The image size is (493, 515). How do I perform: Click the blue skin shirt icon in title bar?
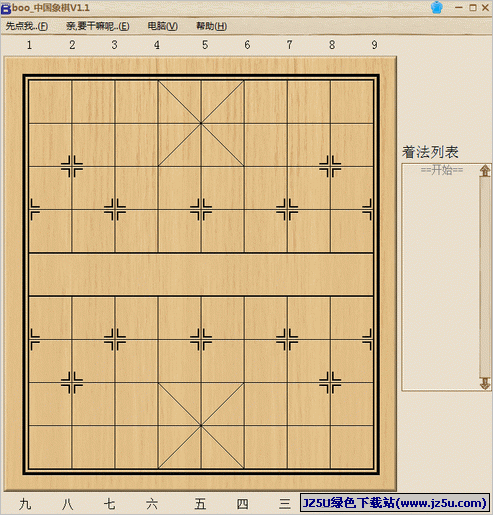437,7
